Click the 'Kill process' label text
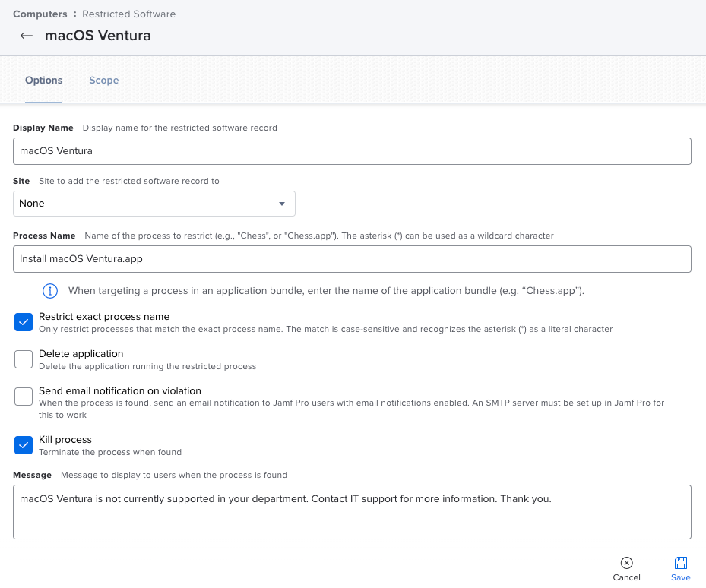 pos(65,439)
